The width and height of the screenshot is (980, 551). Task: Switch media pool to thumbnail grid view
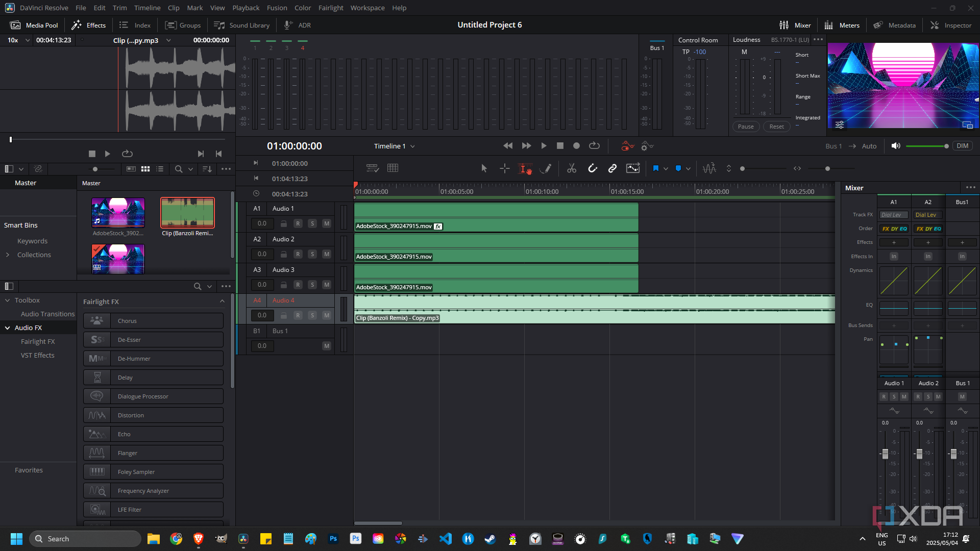145,169
